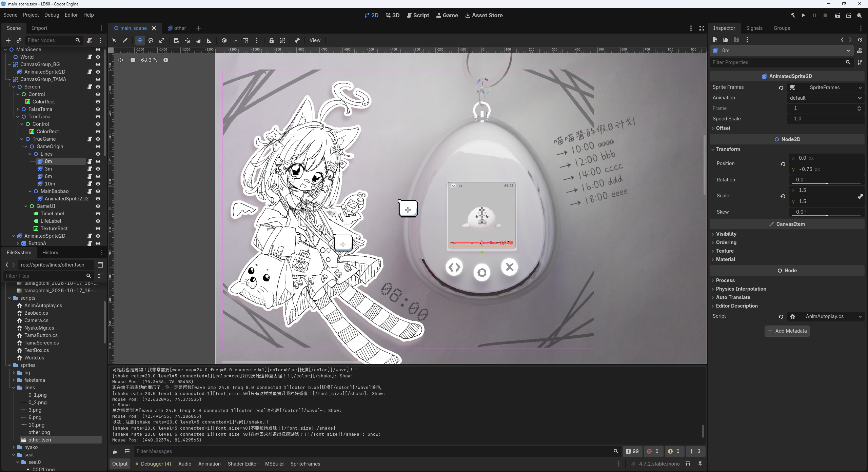Select the Scale Mode tool
868x472 pixels.
tap(162, 40)
